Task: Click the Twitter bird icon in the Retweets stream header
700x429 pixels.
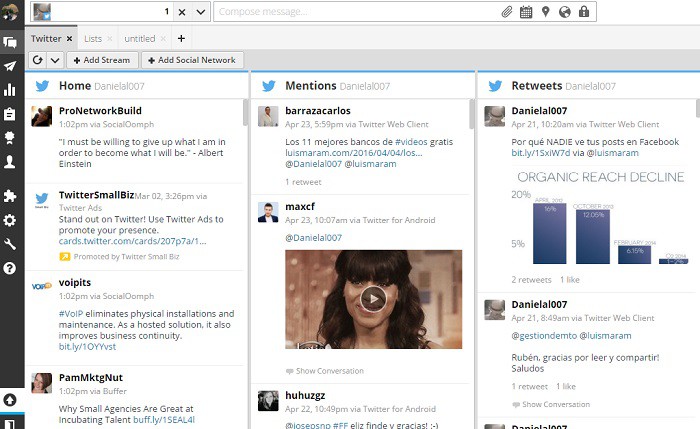Action: click(x=495, y=86)
